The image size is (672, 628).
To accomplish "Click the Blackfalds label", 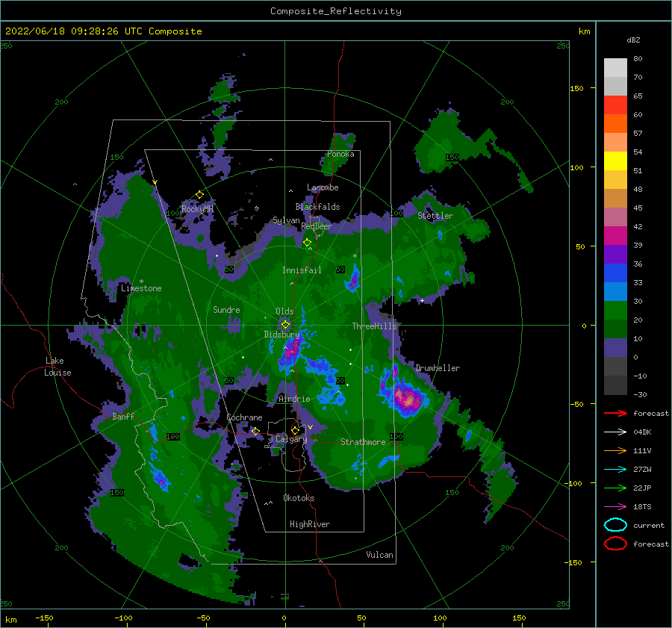I will [x=317, y=207].
